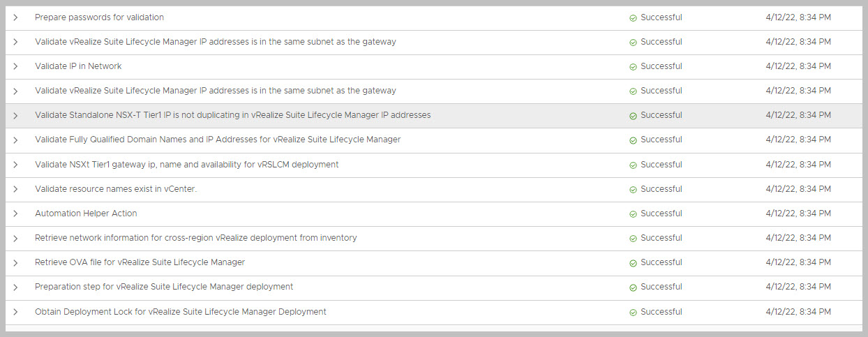Click success icon for Obtain Deployment Lock
Image resolution: width=868 pixels, height=337 pixels.
click(x=633, y=312)
